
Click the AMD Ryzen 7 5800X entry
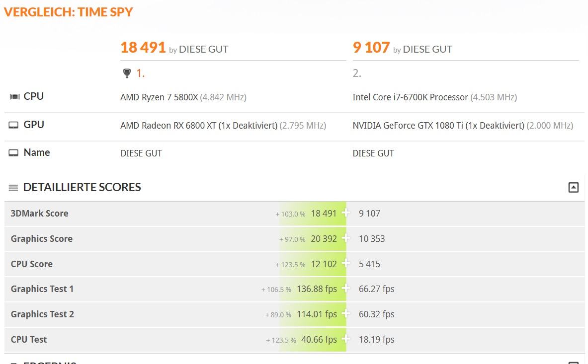pyautogui.click(x=159, y=97)
